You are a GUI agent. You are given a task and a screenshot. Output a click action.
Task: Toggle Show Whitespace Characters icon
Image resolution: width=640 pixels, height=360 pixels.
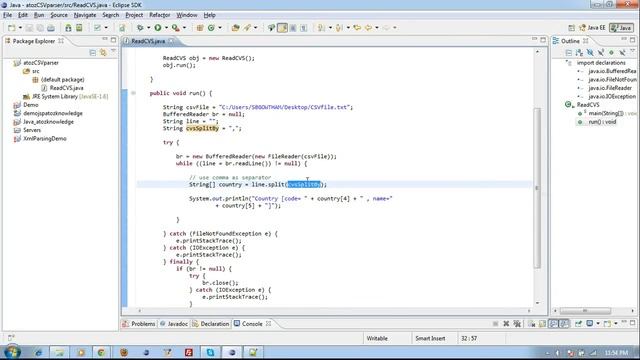pyautogui.click(x=303, y=28)
